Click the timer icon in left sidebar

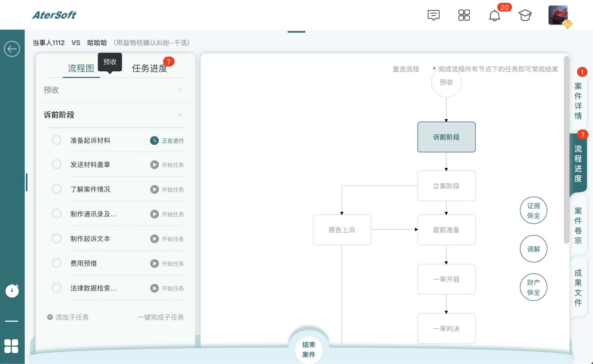pos(12,291)
